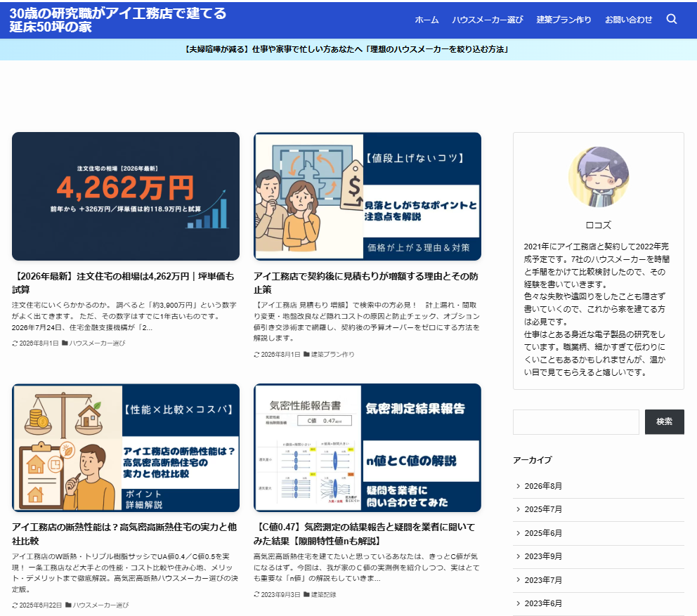Click 2025年6月 archive link text
Viewport: 697px width, 616px height.
coord(543,533)
